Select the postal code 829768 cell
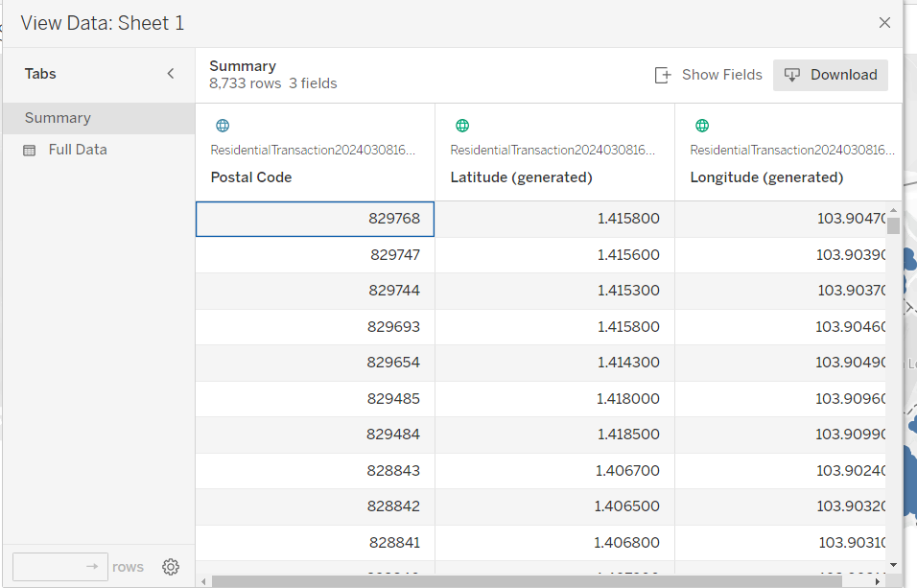917x588 pixels. point(315,219)
